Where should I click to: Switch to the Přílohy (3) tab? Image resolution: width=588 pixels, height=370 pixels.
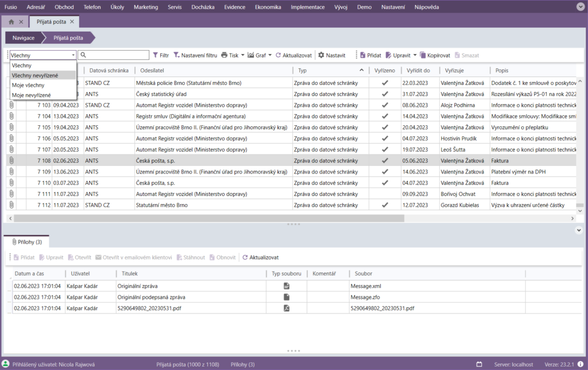coord(26,242)
